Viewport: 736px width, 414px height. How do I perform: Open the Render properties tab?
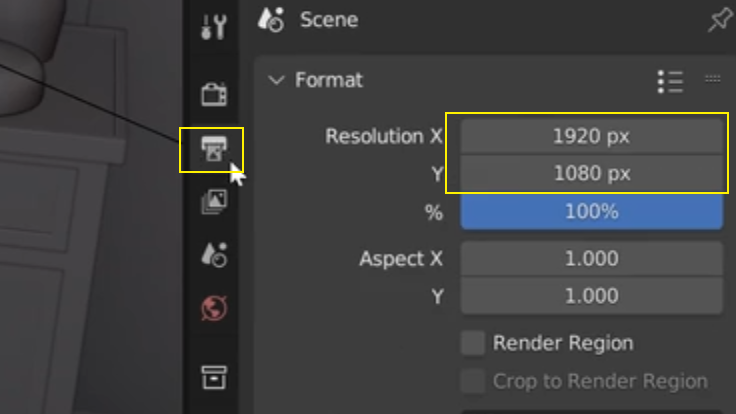pyautogui.click(x=214, y=94)
